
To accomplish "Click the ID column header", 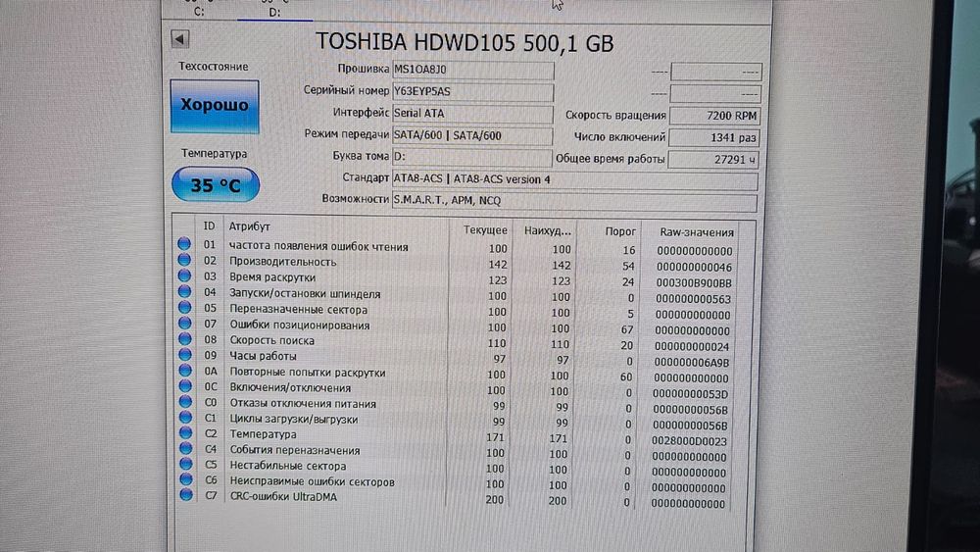I will pos(209,226).
